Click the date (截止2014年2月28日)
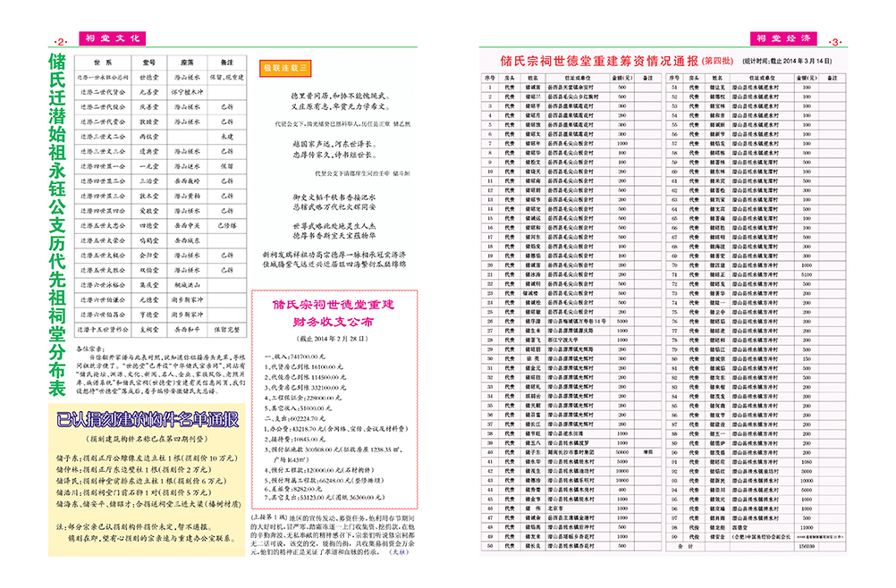Screen dimensions: 896x588 click(x=333, y=339)
